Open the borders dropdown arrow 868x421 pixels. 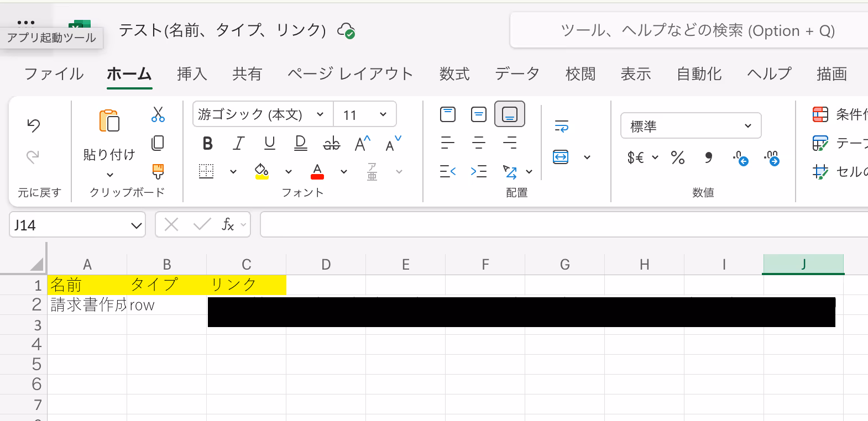233,172
